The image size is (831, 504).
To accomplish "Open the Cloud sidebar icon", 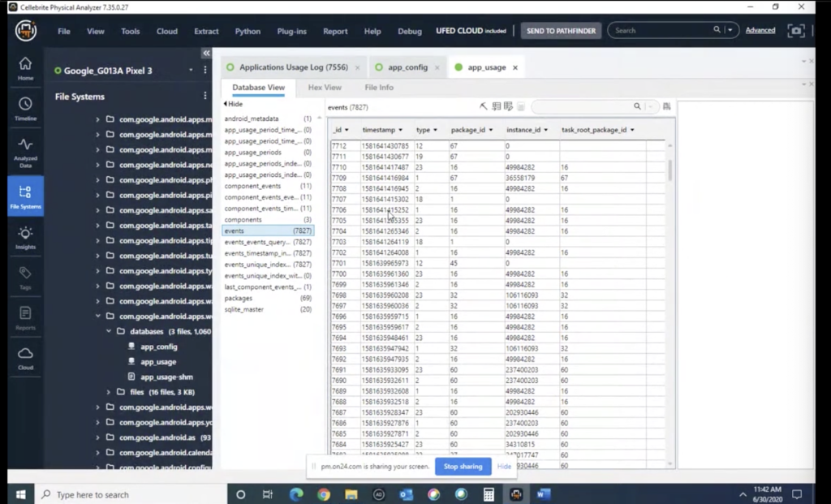I will coord(25,359).
